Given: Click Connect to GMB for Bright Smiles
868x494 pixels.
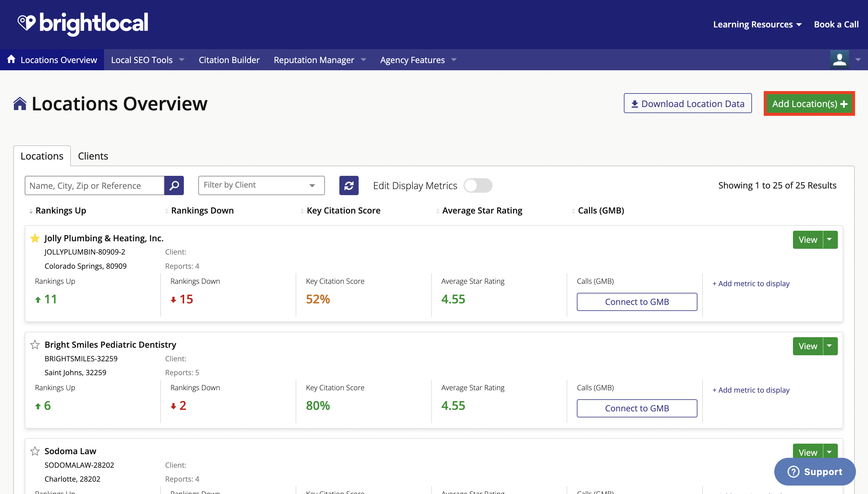Looking at the screenshot, I should (637, 408).
